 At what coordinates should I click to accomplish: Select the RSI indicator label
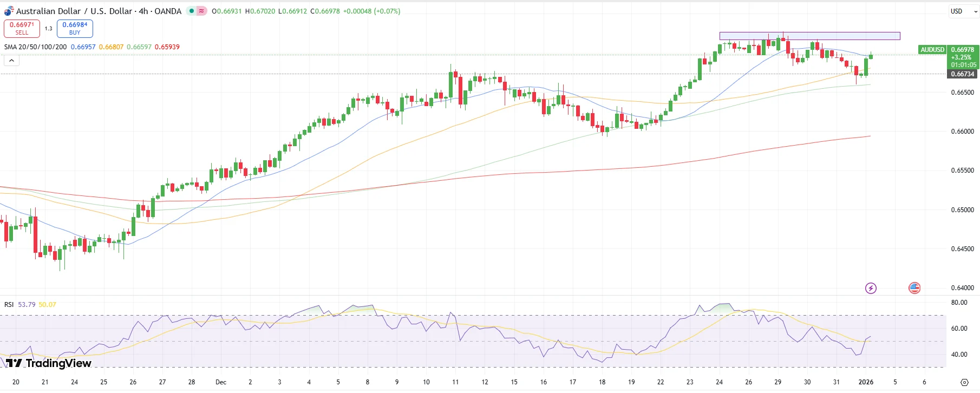tap(9, 305)
